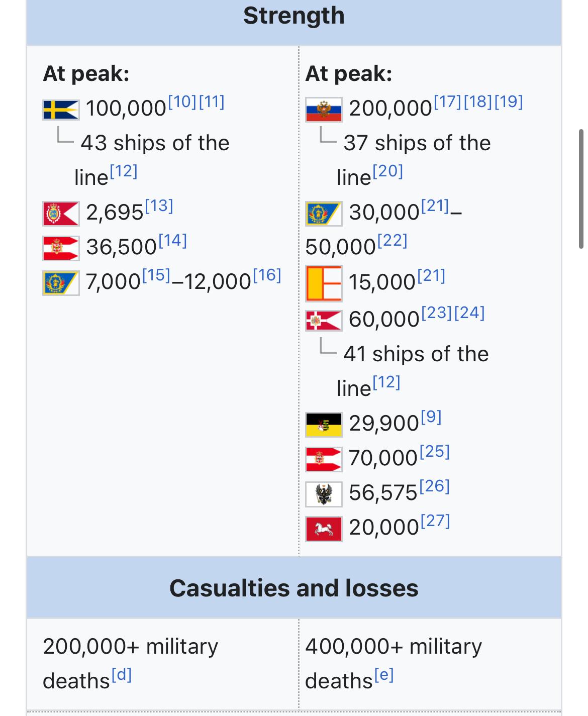Viewport: 588px width, 716px height.
Task: Open reference [16] after 12,000
Action: point(267,275)
